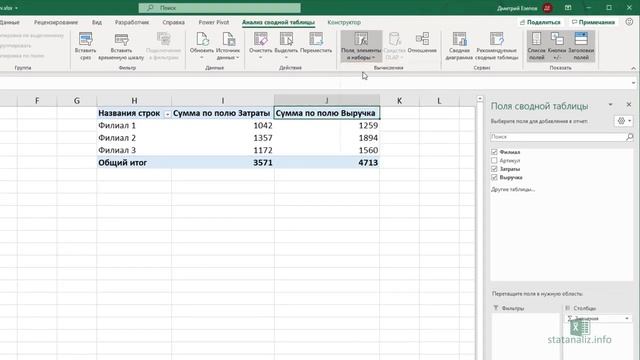
Task: Open the Выделить dropdown arrow
Action: coord(286,58)
